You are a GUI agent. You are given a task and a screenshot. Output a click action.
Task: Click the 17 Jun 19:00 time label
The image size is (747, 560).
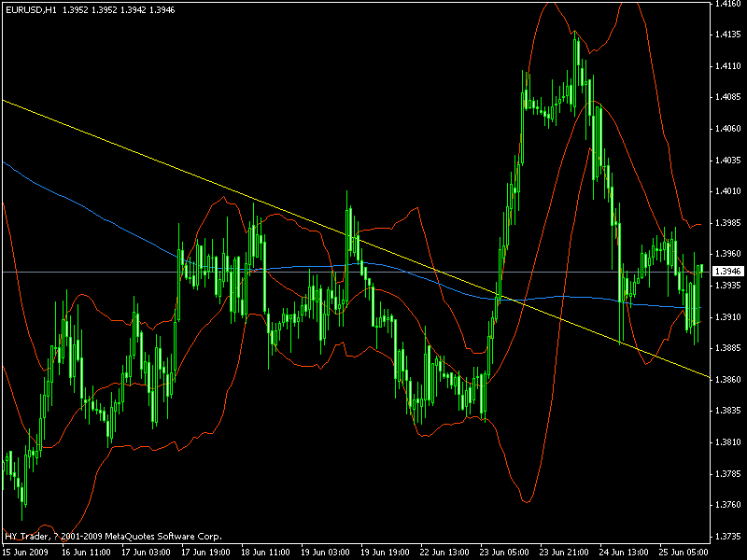pyautogui.click(x=205, y=553)
